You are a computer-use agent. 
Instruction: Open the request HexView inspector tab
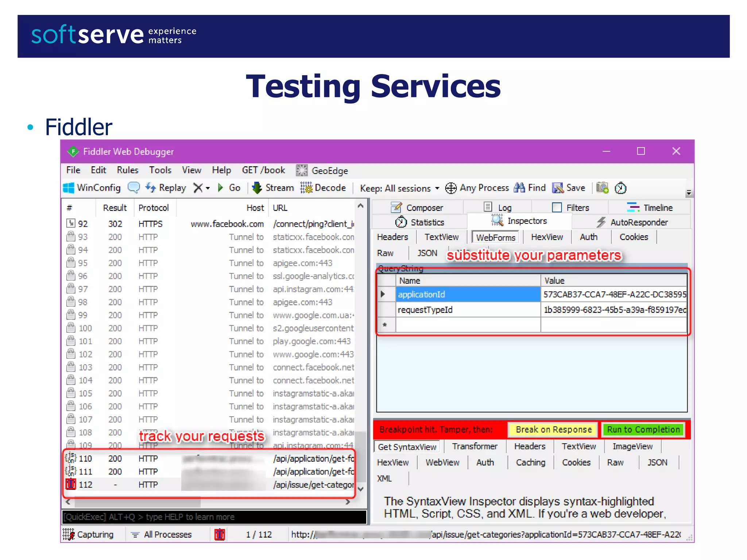tap(547, 237)
